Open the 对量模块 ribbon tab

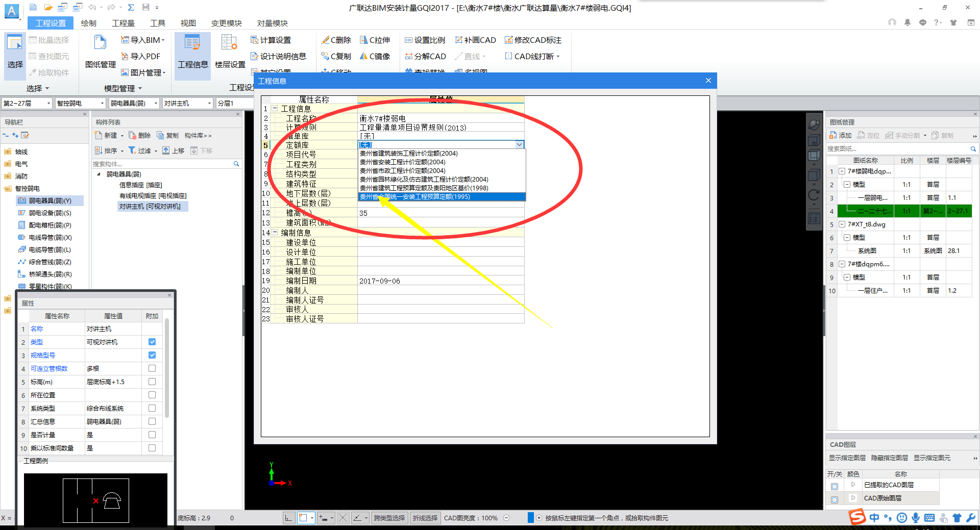[x=273, y=23]
